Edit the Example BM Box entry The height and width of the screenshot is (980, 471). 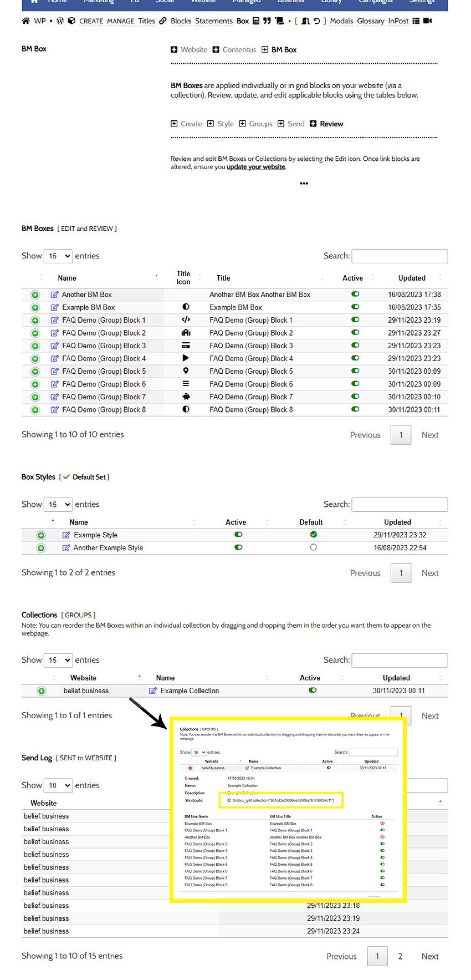pyautogui.click(x=55, y=307)
